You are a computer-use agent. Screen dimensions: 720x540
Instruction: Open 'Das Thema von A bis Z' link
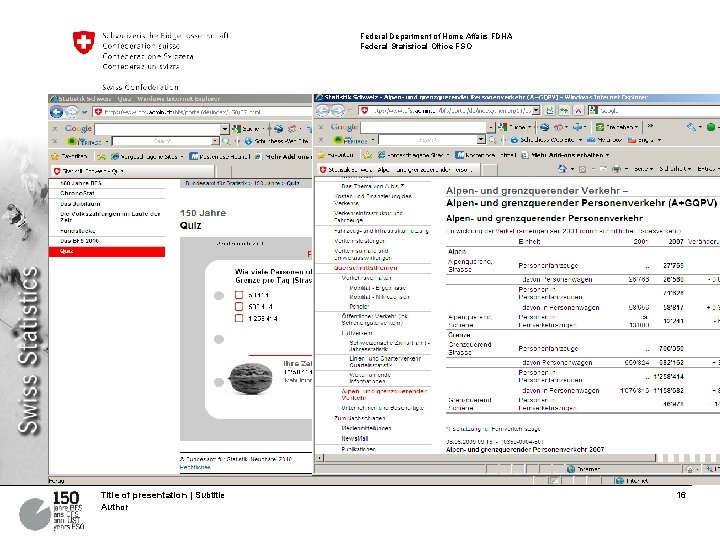point(372,186)
